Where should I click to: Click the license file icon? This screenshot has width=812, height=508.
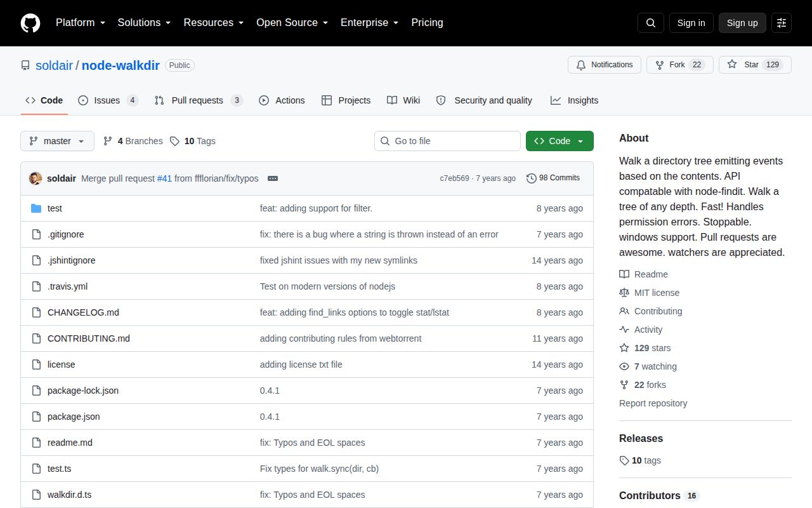coord(36,364)
